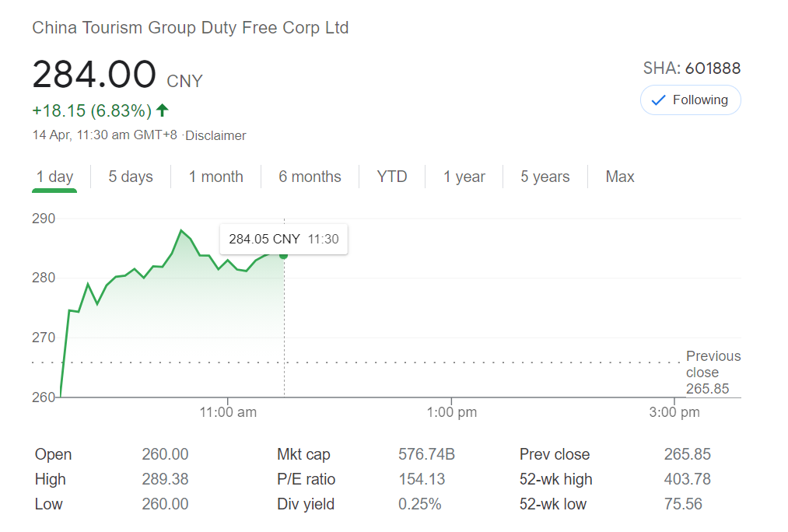Image resolution: width=788 pixels, height=532 pixels.
Task: Click the 280 y-axis label
Action: [44, 278]
